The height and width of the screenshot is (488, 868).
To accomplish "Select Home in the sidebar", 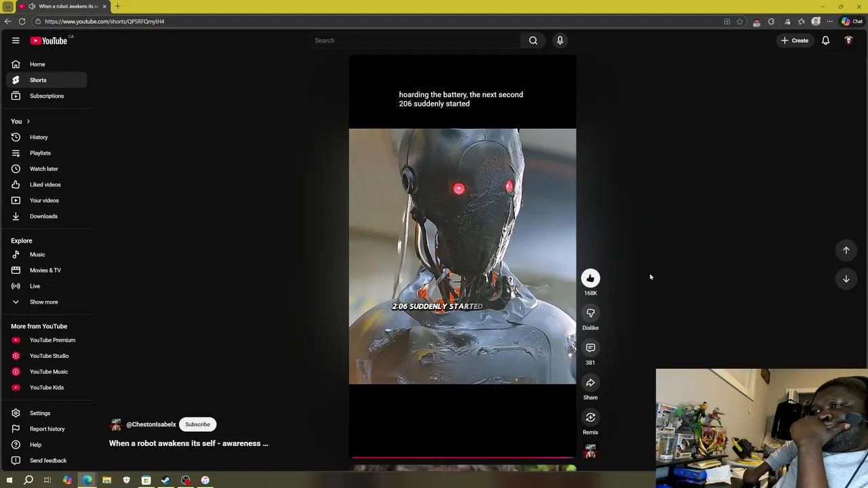I will coord(47,64).
